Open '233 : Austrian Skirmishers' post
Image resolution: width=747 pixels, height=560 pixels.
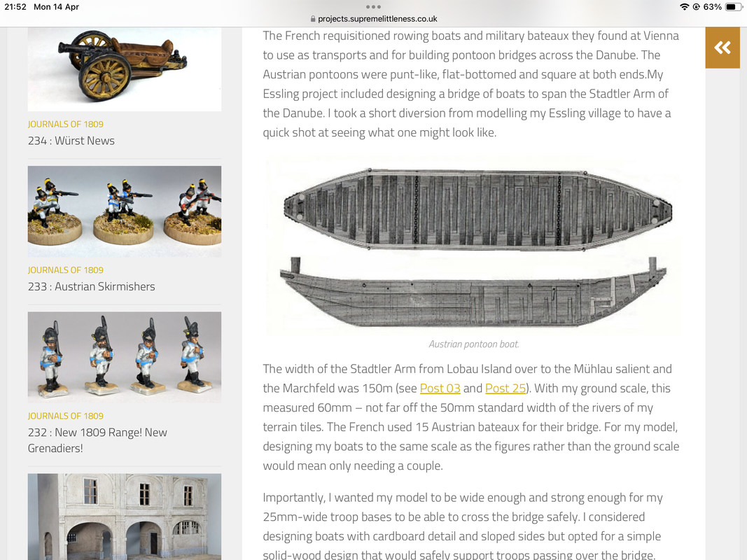click(x=92, y=287)
